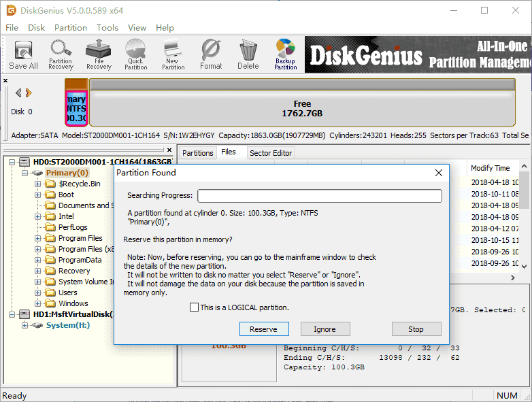532x402 pixels.
Task: Open the View menu
Action: tap(137, 27)
